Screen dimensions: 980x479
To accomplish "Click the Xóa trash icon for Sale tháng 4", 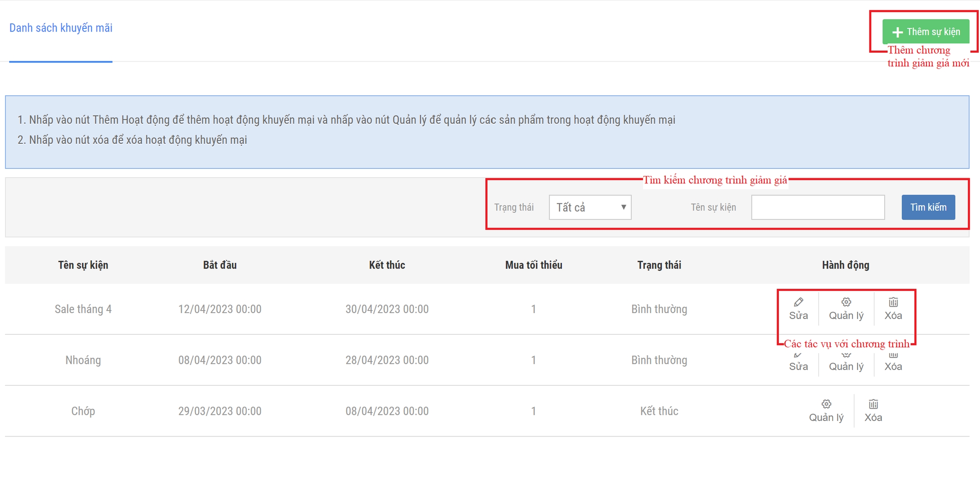I will pyautogui.click(x=893, y=302).
